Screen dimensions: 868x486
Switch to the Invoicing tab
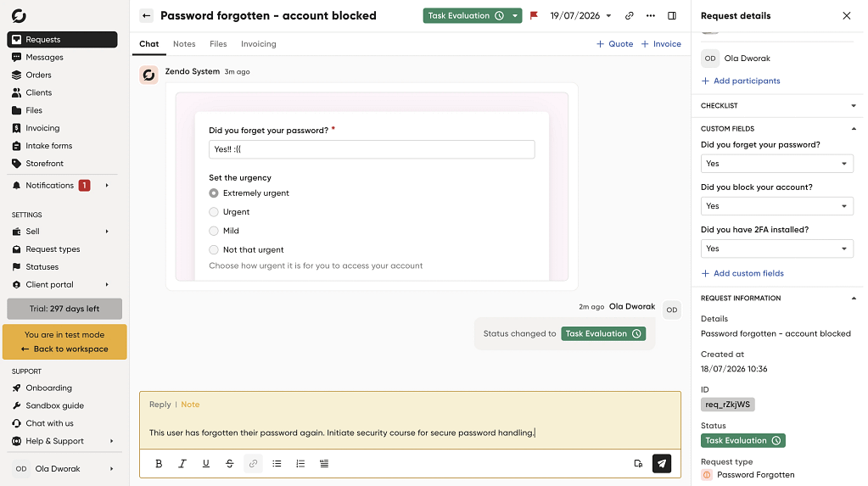tap(259, 44)
